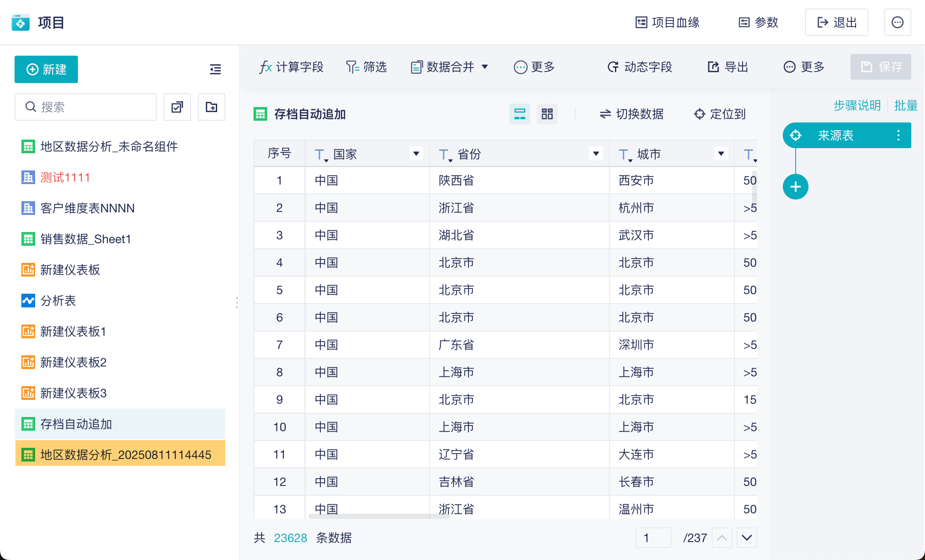Screen dimensions: 925x560
Task: Switch to grid card view toggle
Action: 547,114
